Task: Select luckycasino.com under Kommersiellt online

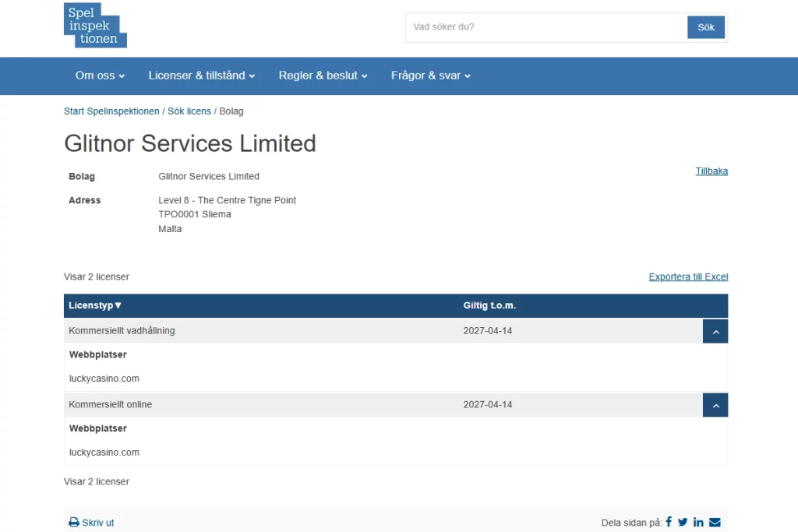Action: tap(104, 452)
